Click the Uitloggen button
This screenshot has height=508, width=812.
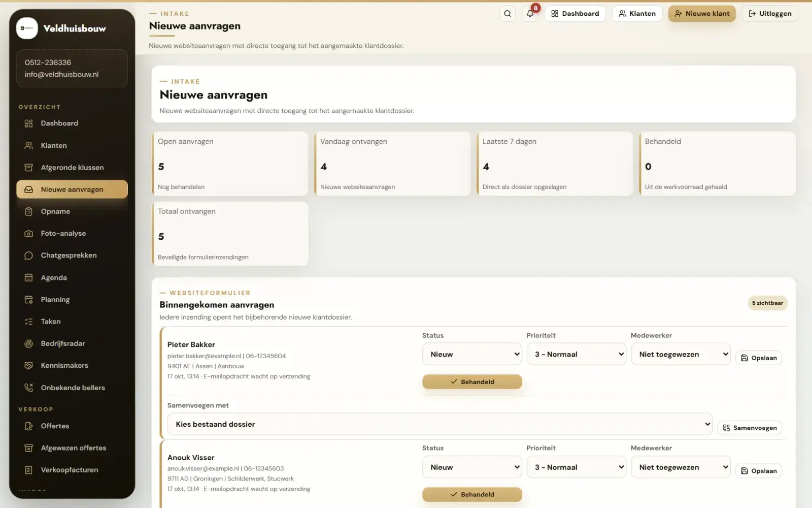pos(770,14)
